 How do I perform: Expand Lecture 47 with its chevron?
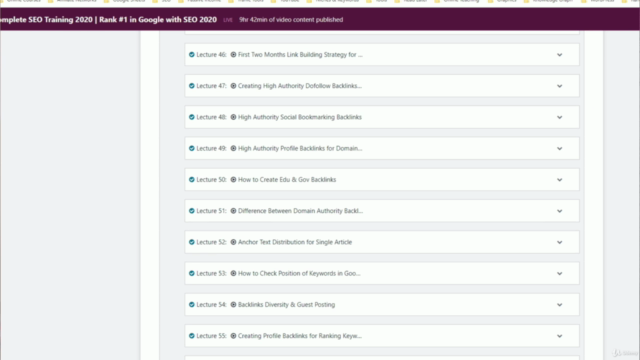(x=560, y=86)
